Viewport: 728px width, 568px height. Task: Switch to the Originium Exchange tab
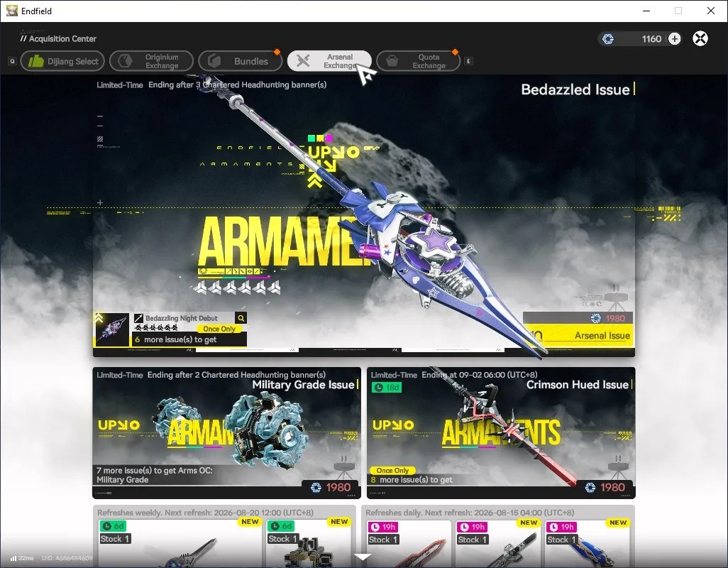click(151, 61)
